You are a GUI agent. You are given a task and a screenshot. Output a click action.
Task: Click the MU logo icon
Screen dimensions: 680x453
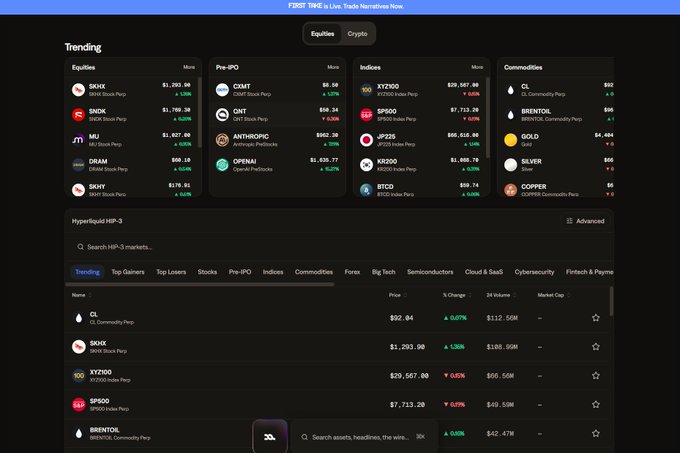78,140
